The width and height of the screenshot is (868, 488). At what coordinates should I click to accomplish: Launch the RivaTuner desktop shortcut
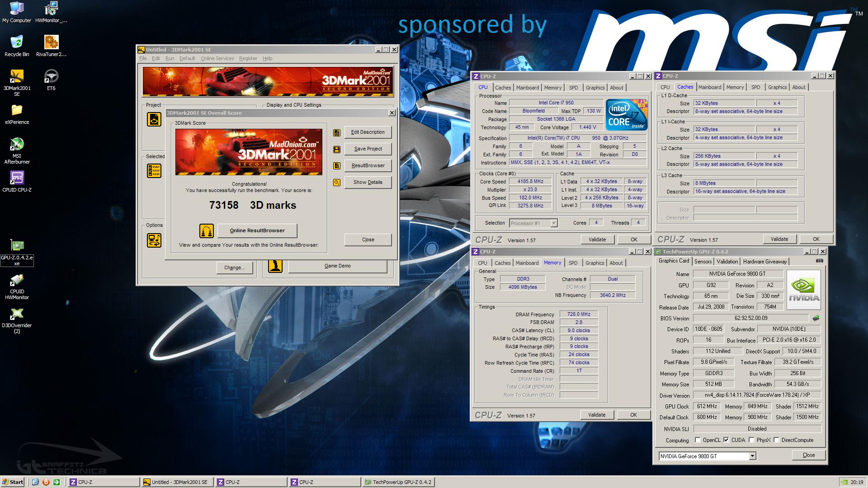[x=51, y=46]
